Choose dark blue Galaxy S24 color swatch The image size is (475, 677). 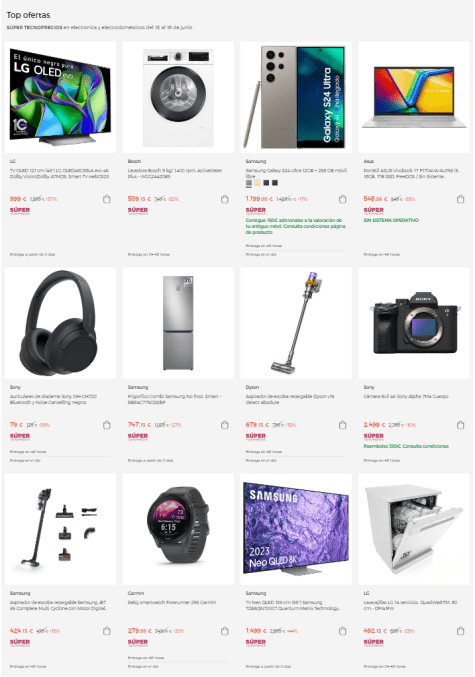coord(266,183)
